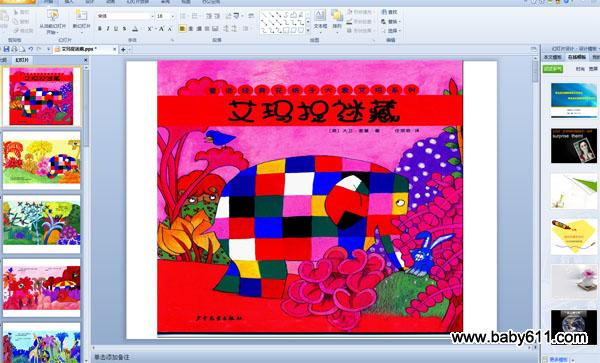Toggle Underline formatting button

116,29
